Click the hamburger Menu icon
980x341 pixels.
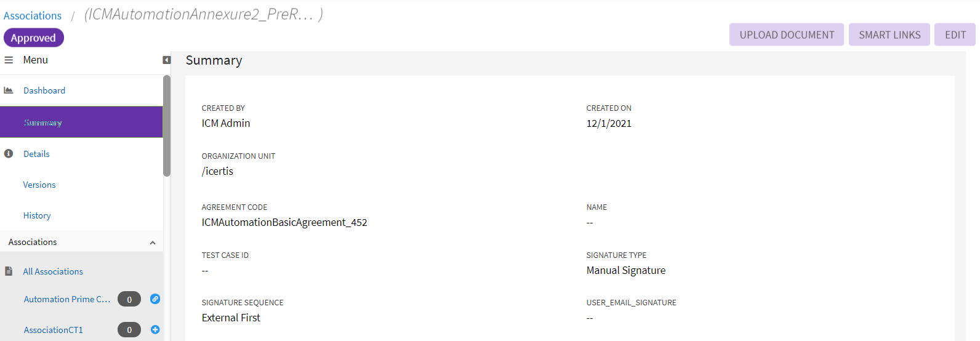9,60
